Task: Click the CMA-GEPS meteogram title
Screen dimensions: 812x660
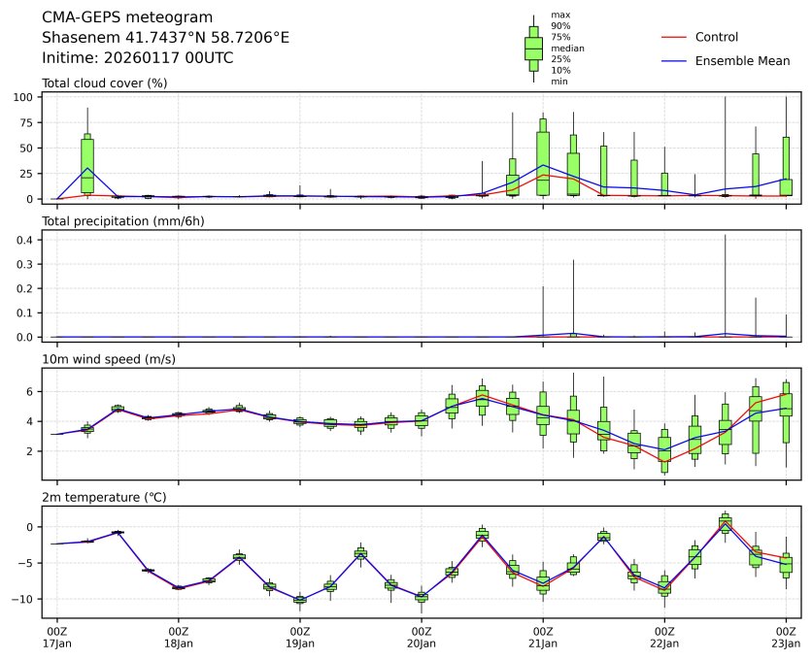Action: (x=127, y=17)
